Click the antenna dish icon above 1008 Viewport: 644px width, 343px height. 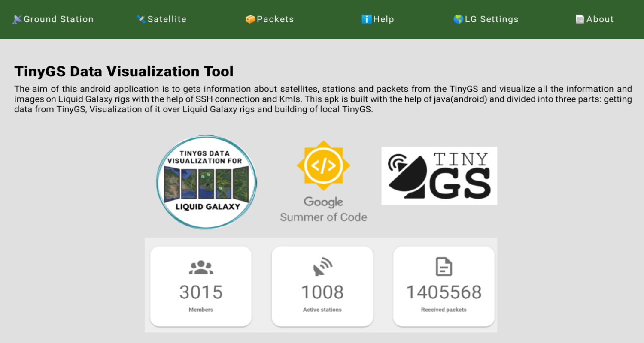point(322,267)
